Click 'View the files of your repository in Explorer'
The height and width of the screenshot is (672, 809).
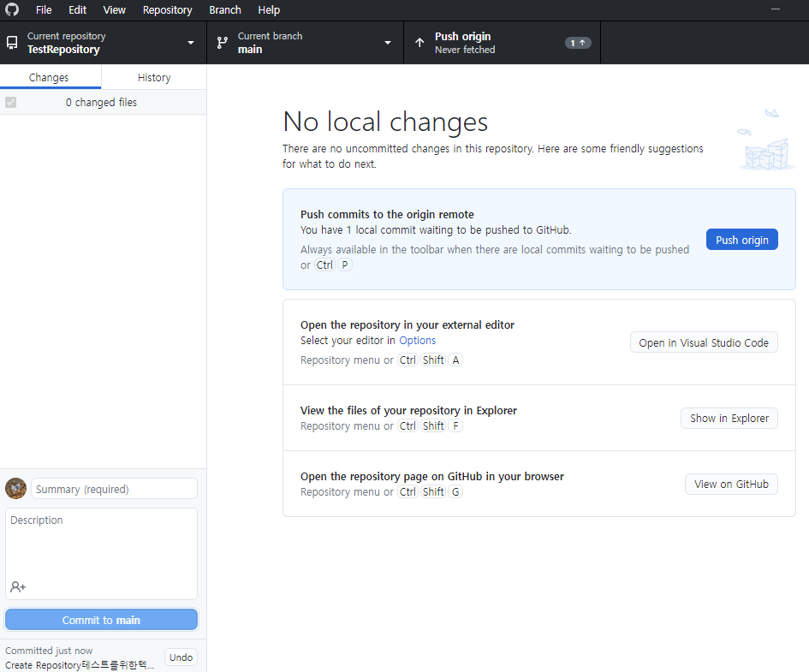(408, 411)
